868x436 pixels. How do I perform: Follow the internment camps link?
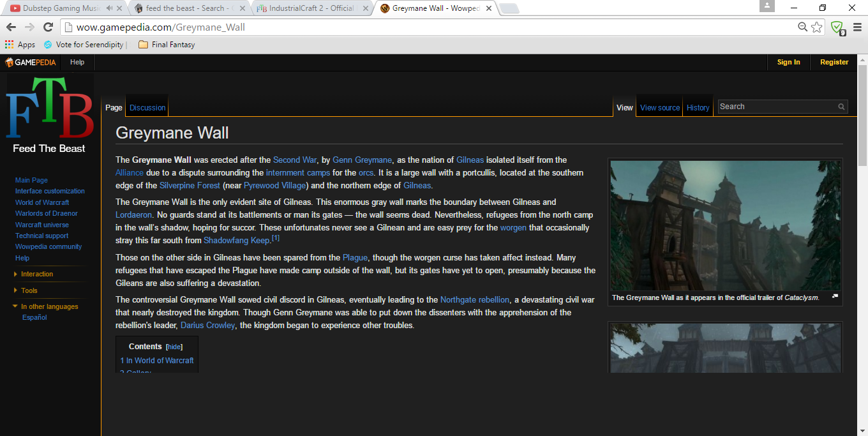coord(298,172)
